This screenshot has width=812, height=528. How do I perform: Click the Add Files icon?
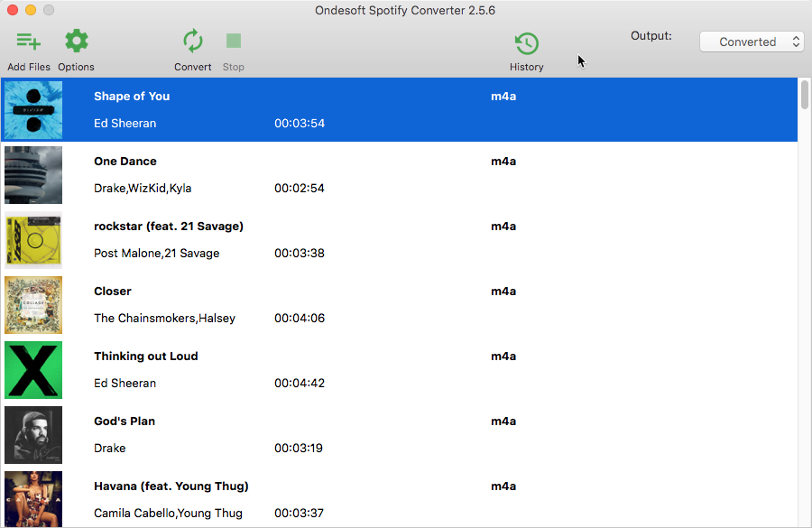(29, 42)
